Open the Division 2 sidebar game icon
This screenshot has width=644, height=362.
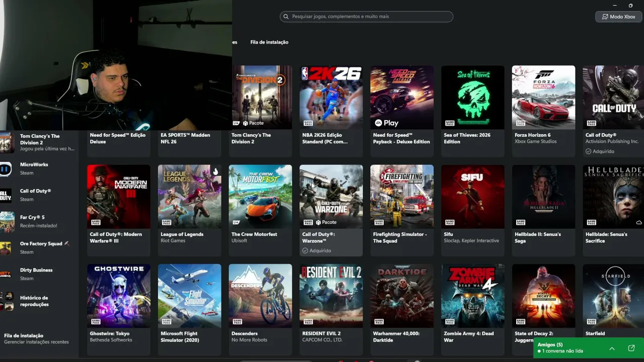[7, 142]
